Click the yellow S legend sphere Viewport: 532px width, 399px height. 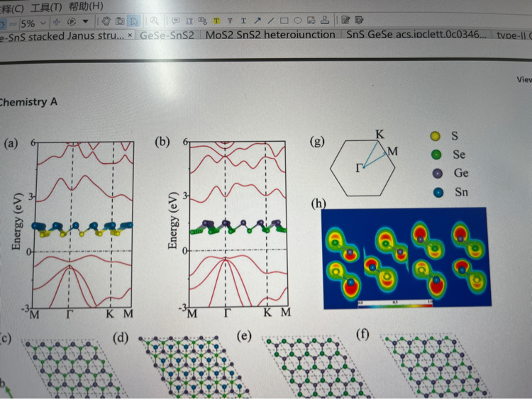coord(436,136)
